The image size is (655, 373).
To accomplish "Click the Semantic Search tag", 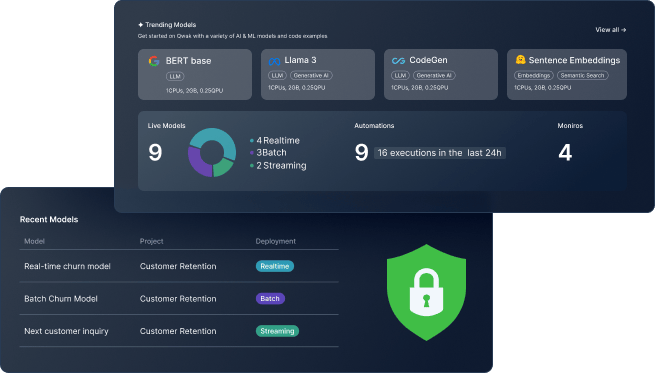I will click(582, 76).
